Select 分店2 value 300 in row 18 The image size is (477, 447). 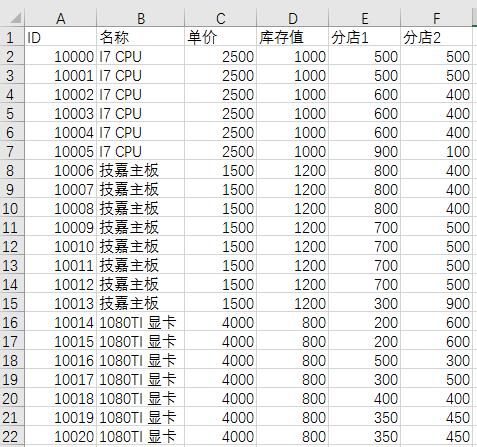click(x=436, y=360)
